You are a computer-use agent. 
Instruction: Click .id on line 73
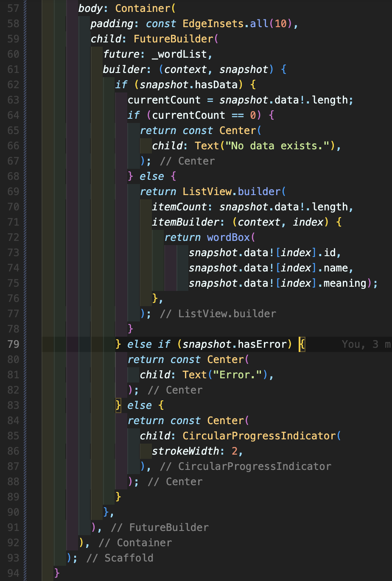326,252
